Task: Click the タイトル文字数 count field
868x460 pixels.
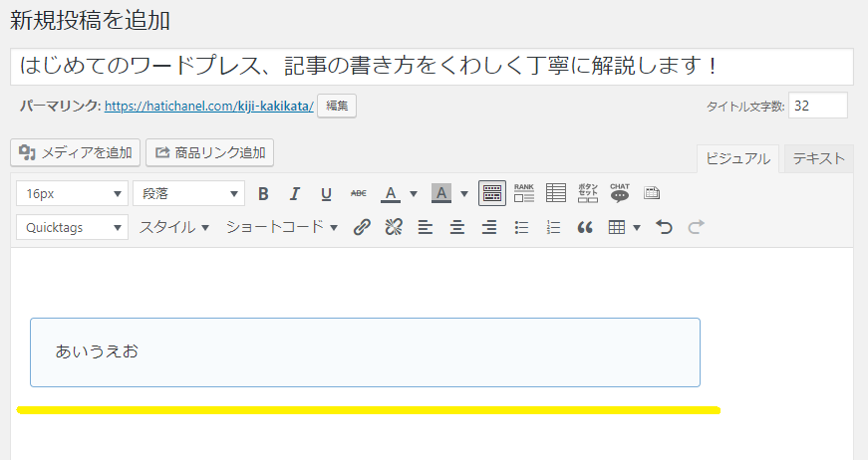Action: coord(817,106)
